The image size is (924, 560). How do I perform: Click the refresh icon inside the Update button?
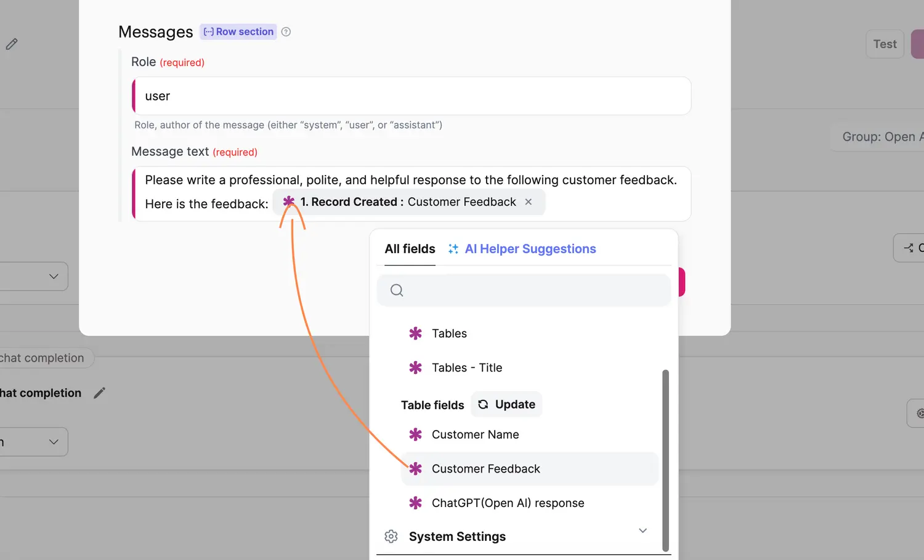[482, 404]
